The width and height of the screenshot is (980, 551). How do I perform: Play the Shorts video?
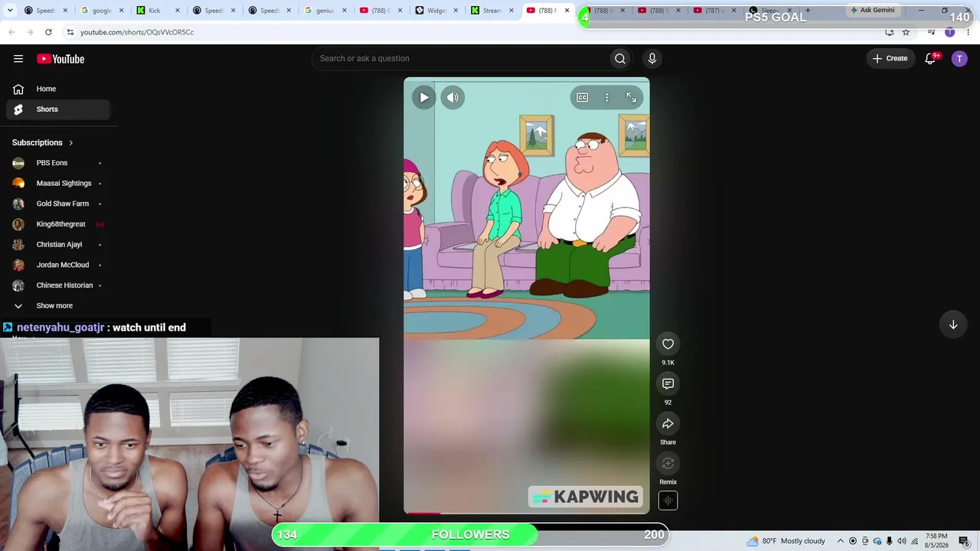(x=423, y=97)
